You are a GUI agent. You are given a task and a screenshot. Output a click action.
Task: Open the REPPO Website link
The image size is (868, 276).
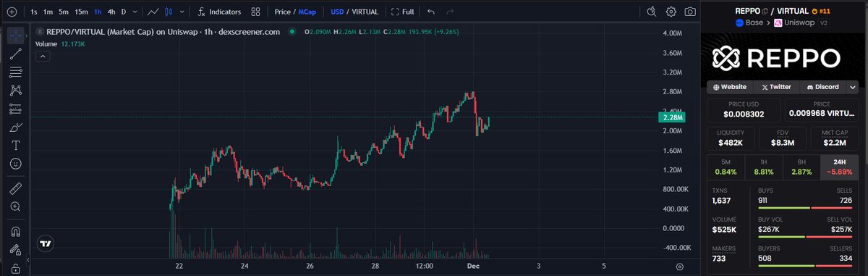coord(729,87)
